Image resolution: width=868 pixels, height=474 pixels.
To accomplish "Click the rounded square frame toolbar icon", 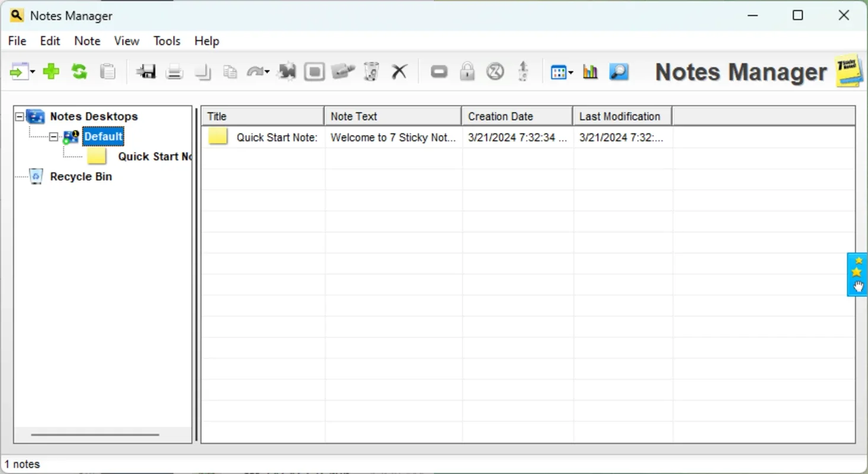I will [x=315, y=72].
